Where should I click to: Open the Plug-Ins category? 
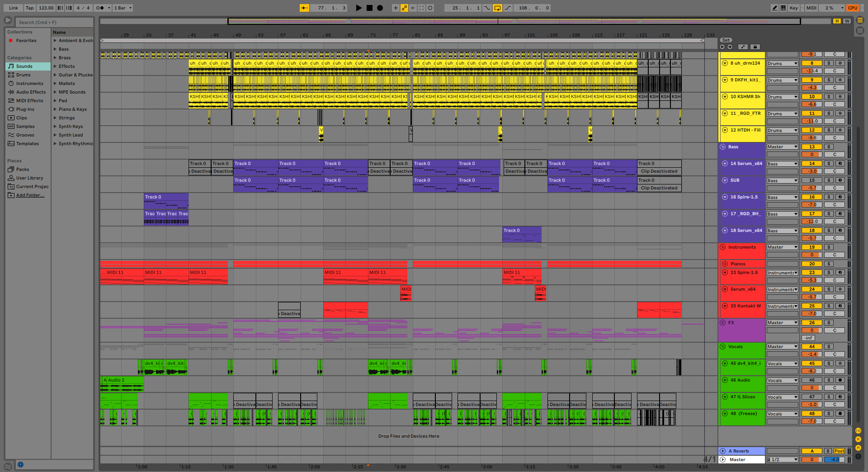[x=28, y=109]
